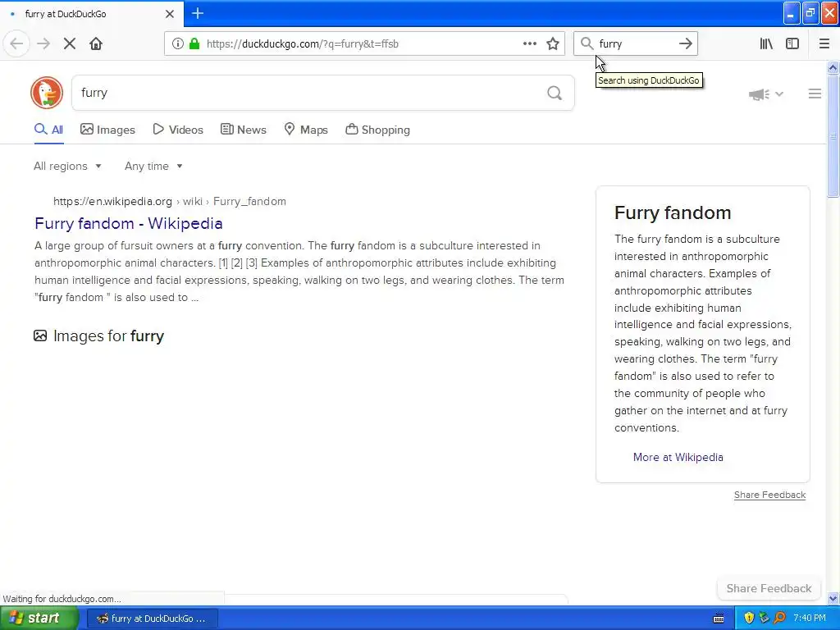Open the DuckDuckGo side menu icon
Screen dimensions: 840x630
[815, 94]
